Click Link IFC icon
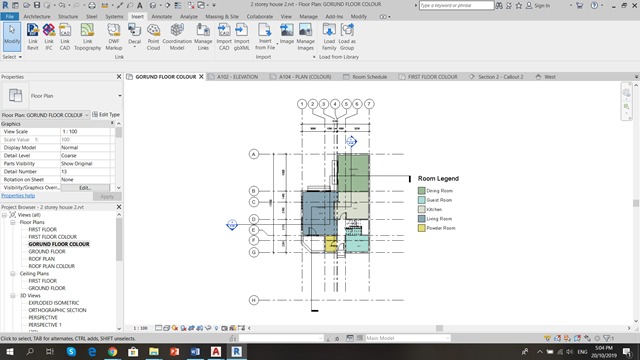Image resolution: width=640 pixels, height=360 pixels. click(x=49, y=37)
